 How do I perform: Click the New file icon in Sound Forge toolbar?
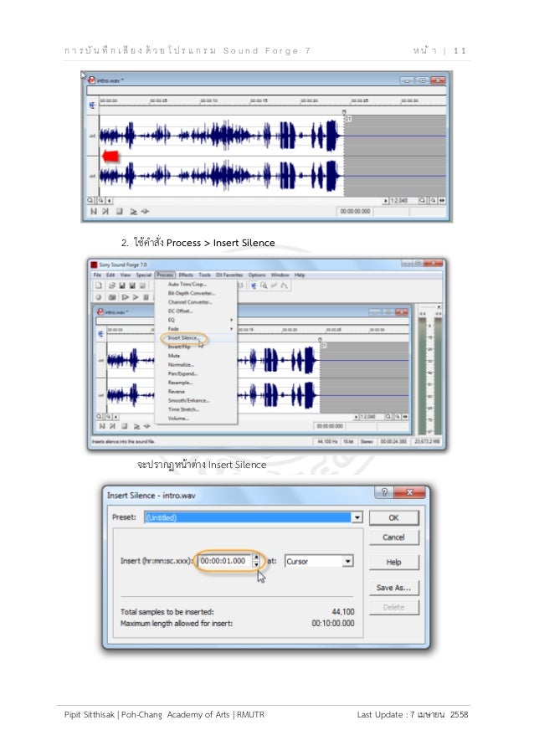(x=98, y=286)
